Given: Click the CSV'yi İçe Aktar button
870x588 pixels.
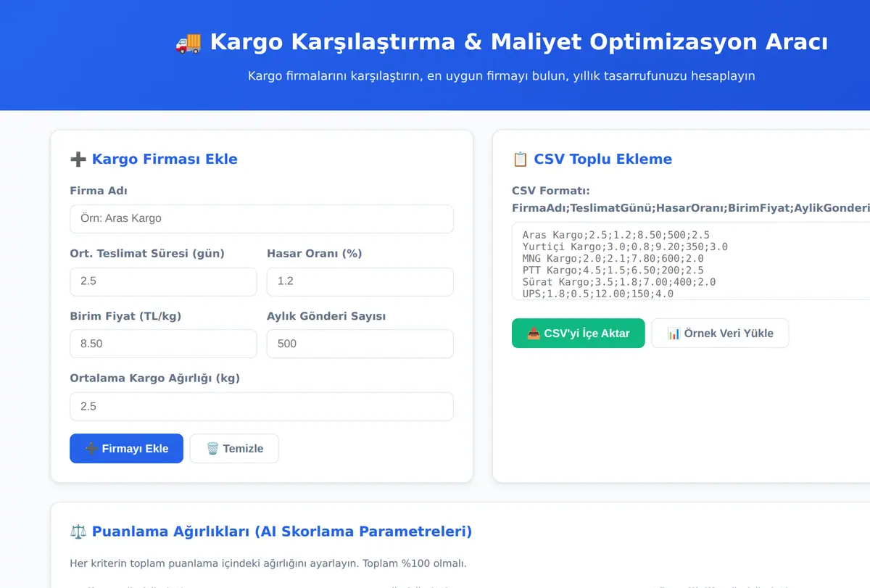Looking at the screenshot, I should [578, 334].
